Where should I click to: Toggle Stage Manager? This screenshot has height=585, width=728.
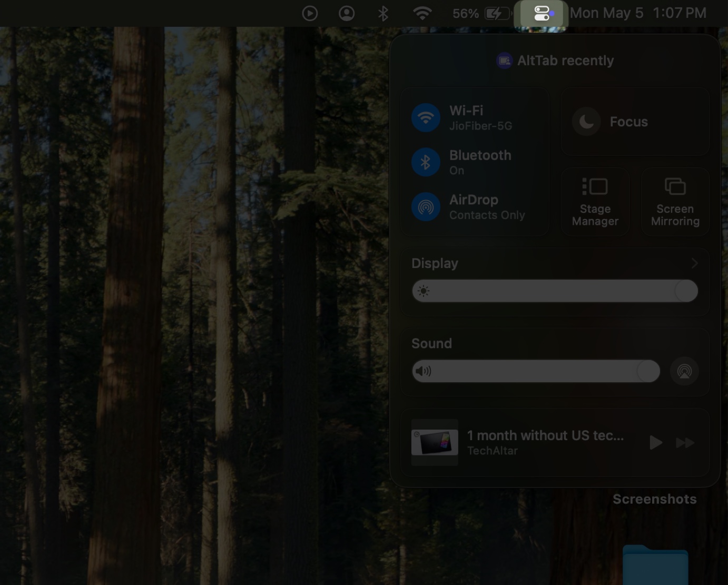[595, 201]
